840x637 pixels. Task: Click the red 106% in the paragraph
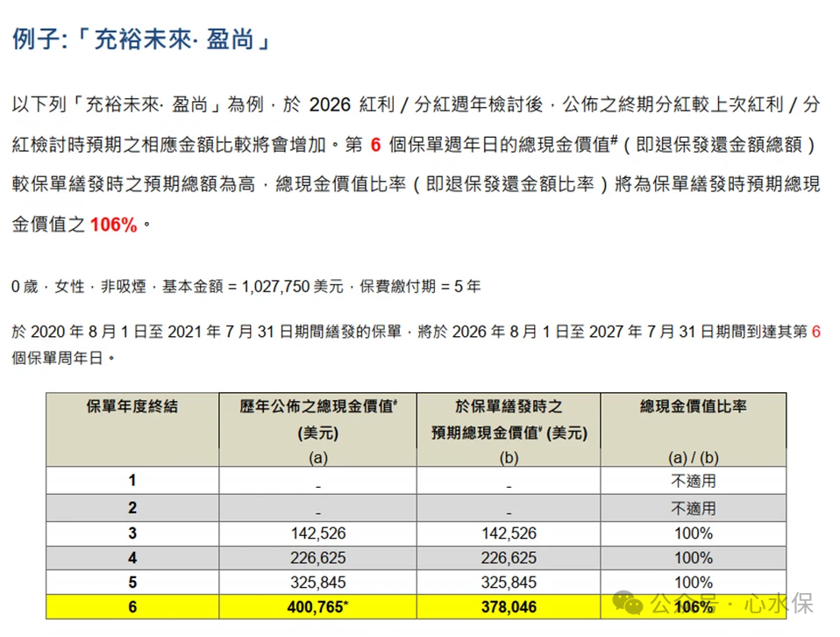(x=114, y=225)
